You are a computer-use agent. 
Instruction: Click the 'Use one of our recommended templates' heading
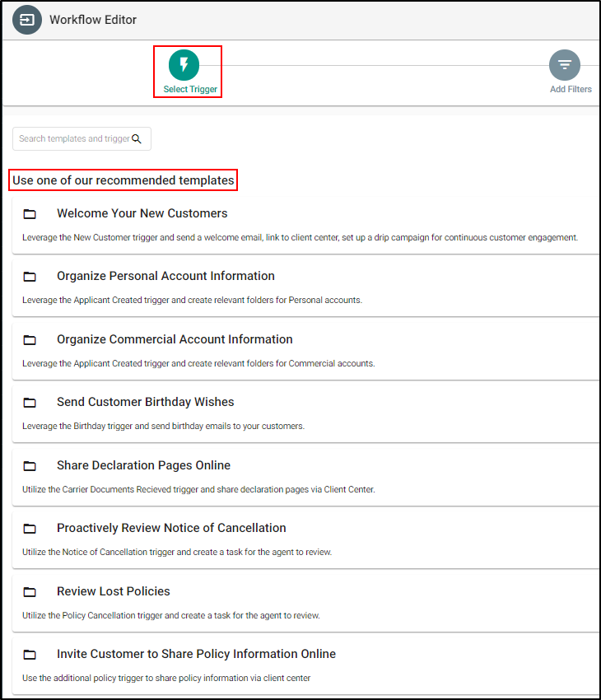pos(123,180)
